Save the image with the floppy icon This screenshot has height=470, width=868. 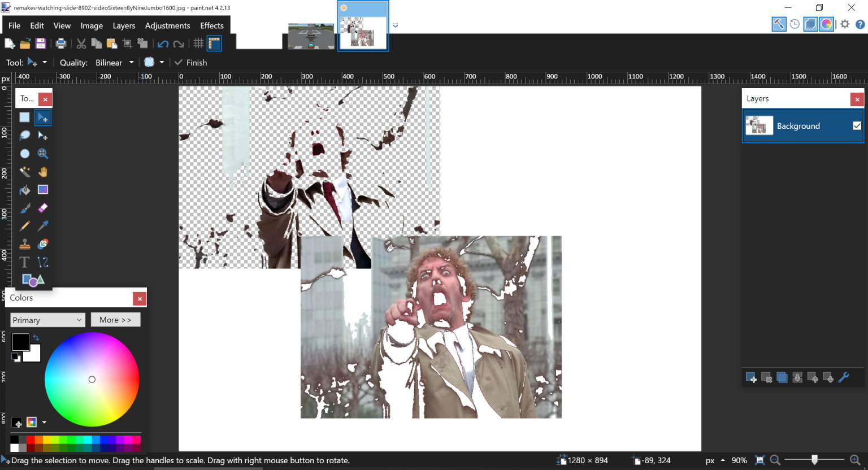[x=40, y=43]
